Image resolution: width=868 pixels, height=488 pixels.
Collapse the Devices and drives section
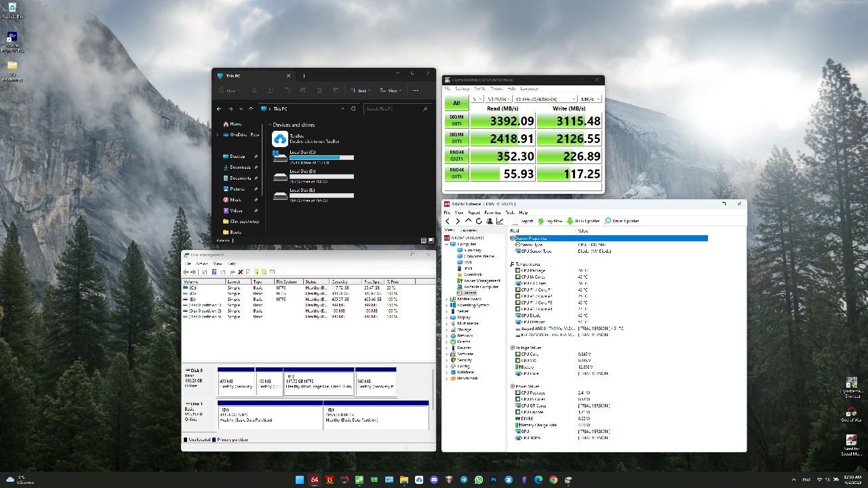pos(269,125)
